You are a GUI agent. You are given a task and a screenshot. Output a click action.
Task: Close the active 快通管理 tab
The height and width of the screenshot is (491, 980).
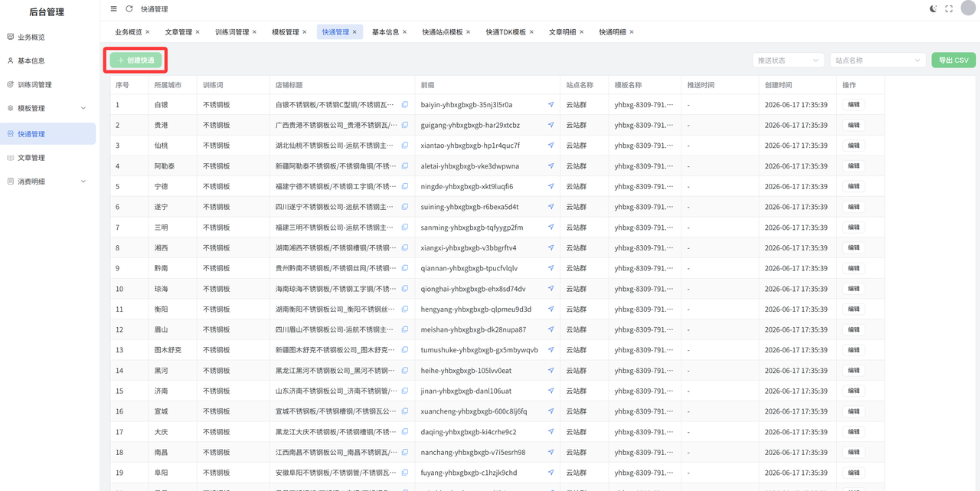coord(354,32)
